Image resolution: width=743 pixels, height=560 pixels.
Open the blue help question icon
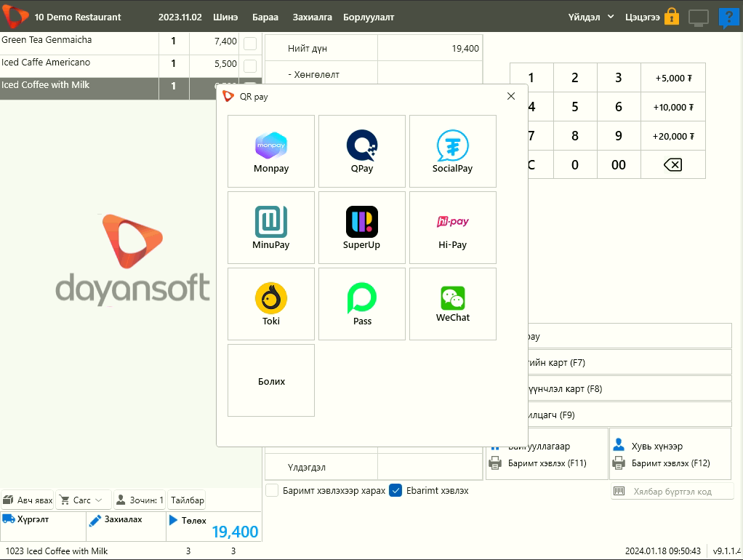pos(728,17)
